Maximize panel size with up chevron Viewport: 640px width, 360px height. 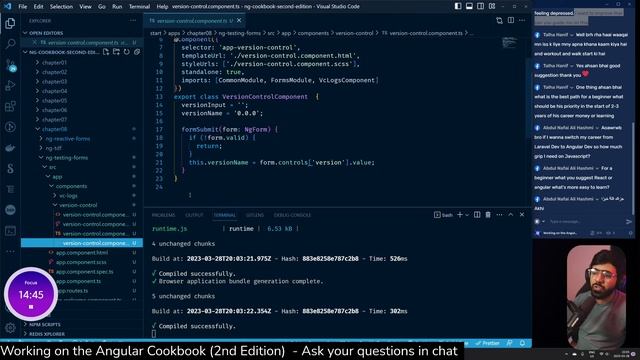point(511,215)
